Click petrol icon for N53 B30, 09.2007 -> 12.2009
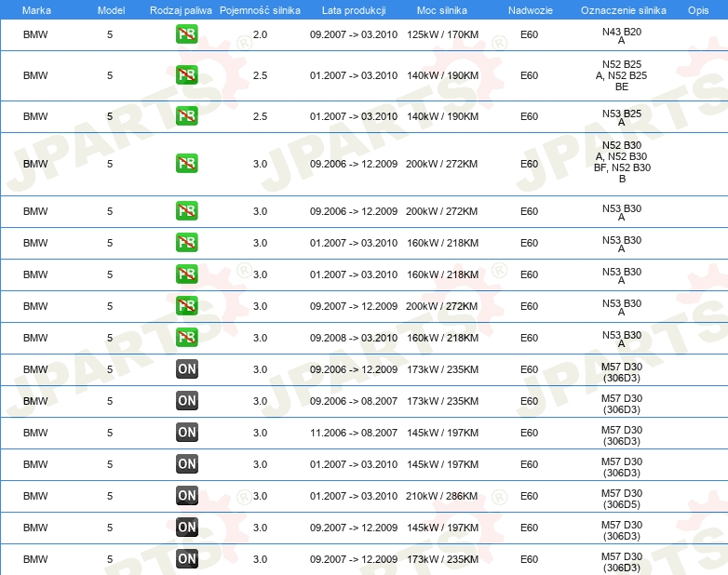The width and height of the screenshot is (728, 575). coord(186,306)
